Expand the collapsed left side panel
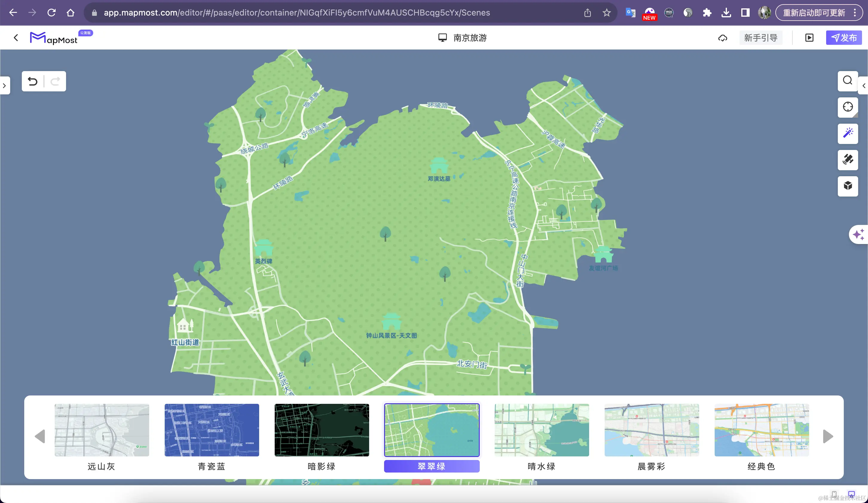868x503 pixels. (4, 85)
